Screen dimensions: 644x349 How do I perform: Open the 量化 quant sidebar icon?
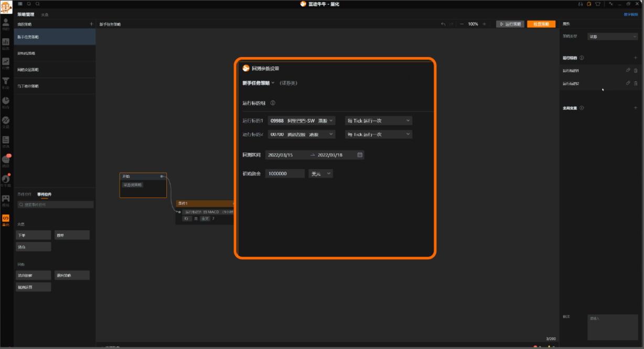[x=6, y=220]
